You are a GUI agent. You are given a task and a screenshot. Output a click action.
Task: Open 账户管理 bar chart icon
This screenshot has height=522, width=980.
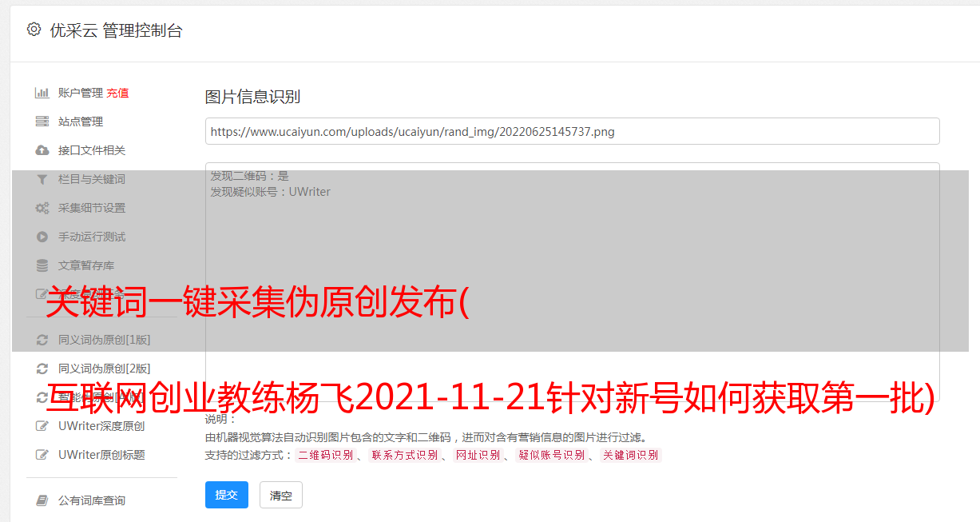42,93
